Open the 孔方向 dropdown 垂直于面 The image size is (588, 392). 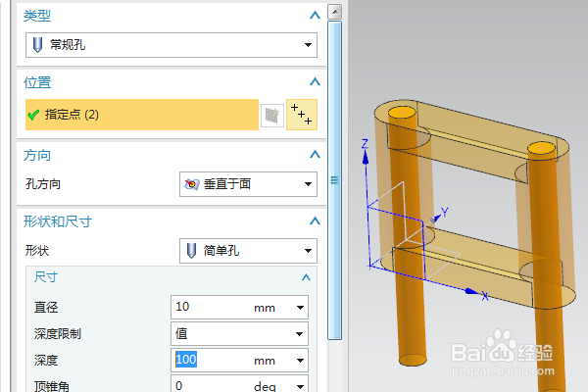[248, 184]
